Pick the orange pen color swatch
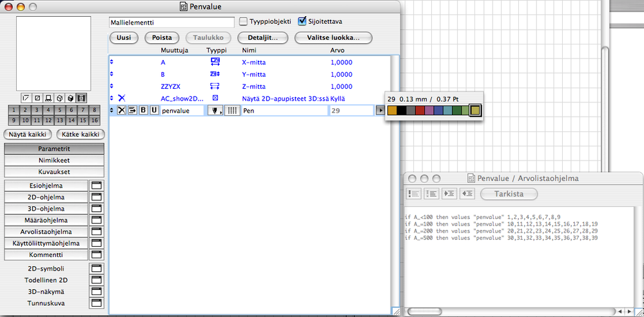Screen dimensions: 644x317 [x=392, y=110]
